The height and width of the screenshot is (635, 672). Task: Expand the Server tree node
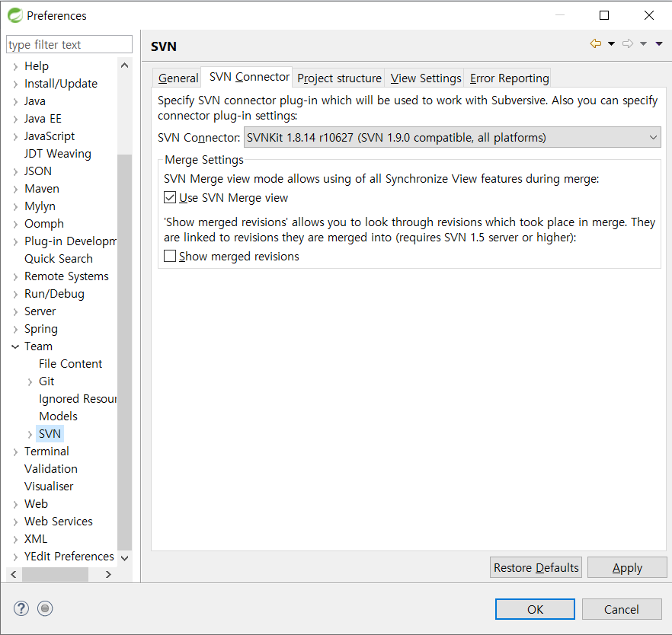pyautogui.click(x=15, y=311)
